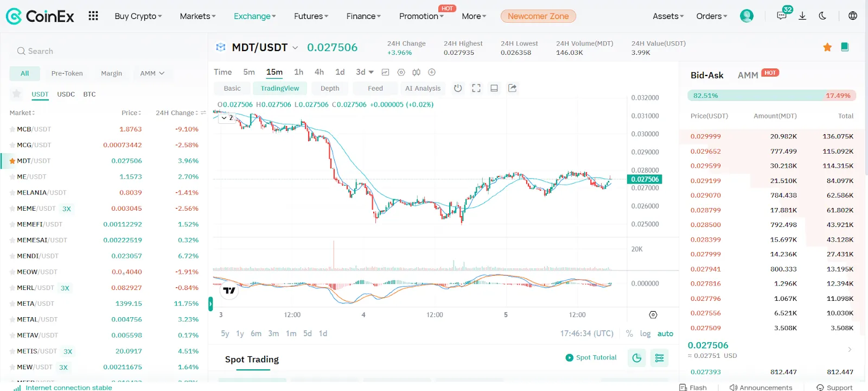Open the AI Analysis button
The image size is (868, 391).
(423, 88)
